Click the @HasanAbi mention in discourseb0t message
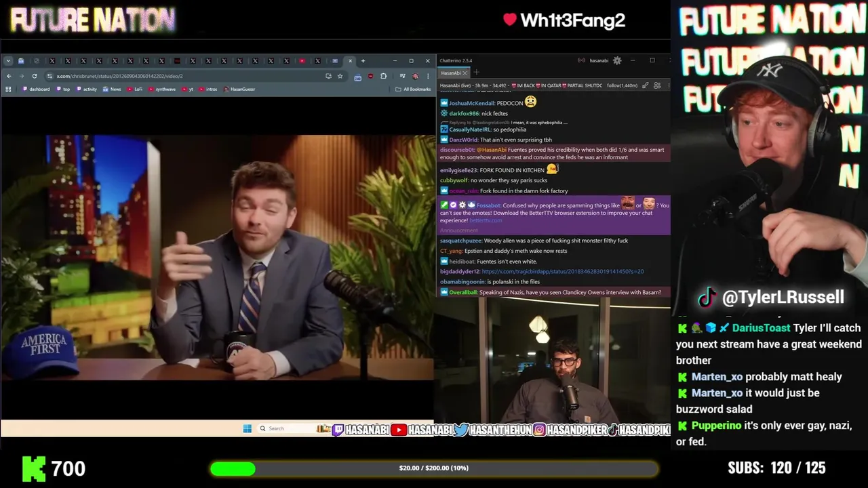Screen dimensions: 868x488 [492, 150]
